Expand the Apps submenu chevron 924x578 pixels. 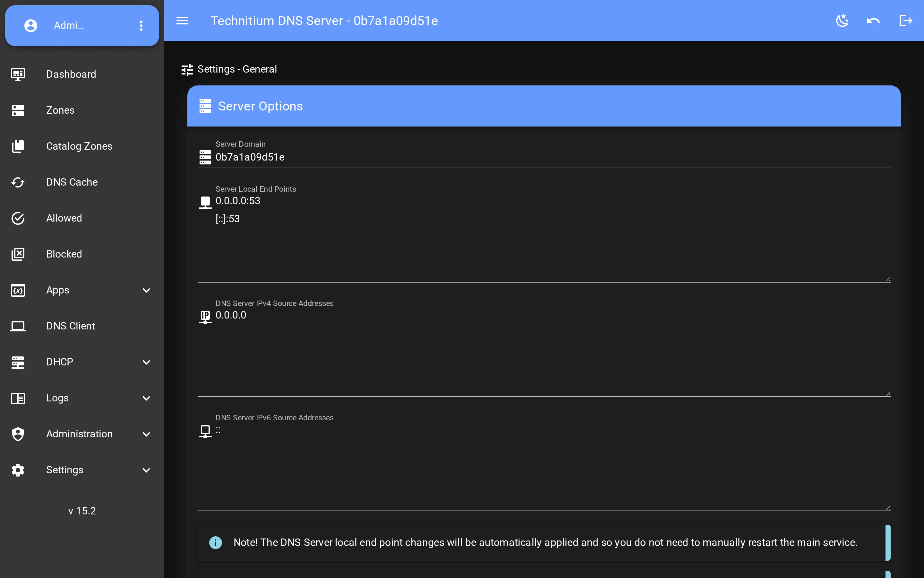pyautogui.click(x=146, y=290)
